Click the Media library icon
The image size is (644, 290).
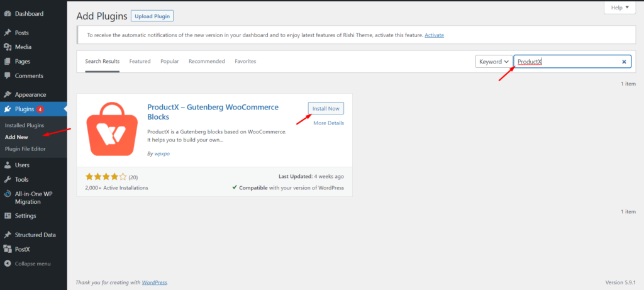pyautogui.click(x=8, y=47)
